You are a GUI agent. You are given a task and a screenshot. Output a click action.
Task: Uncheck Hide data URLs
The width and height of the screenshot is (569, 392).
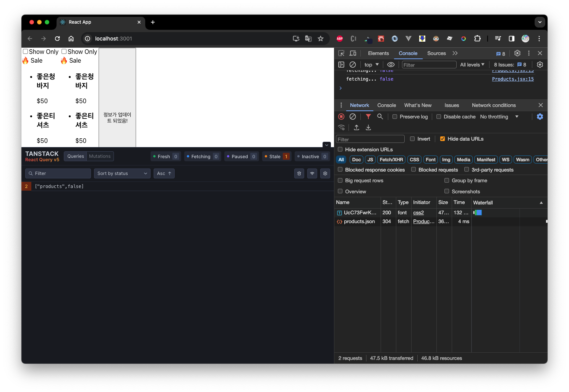click(443, 139)
